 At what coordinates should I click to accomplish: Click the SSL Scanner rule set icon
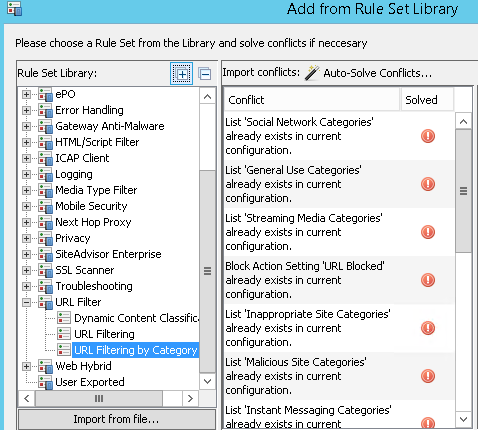click(x=45, y=270)
